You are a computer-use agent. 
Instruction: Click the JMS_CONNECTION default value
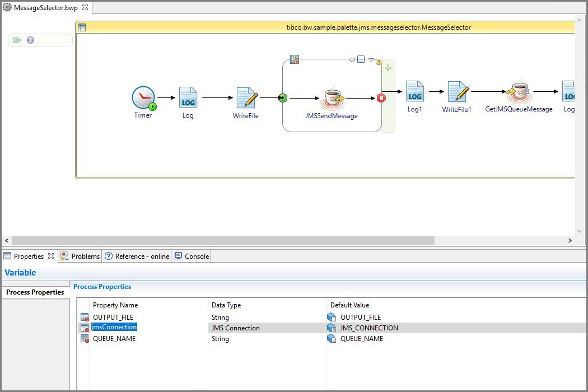click(x=370, y=328)
